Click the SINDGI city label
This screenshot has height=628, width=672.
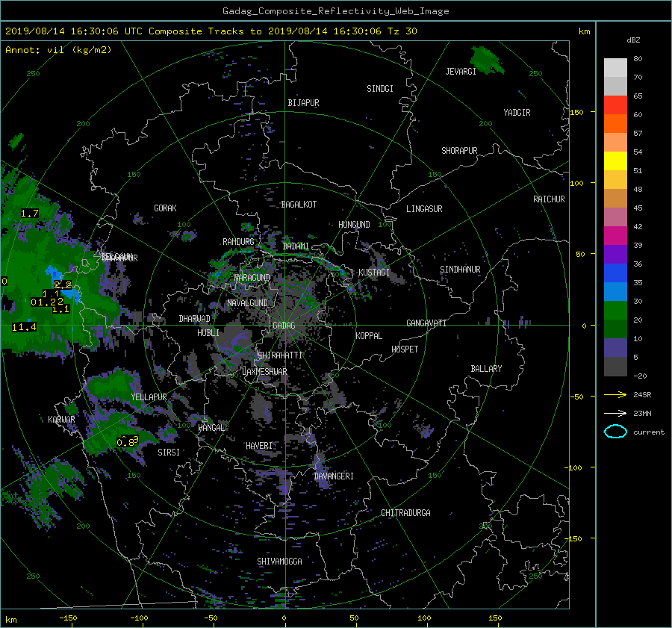pos(380,89)
